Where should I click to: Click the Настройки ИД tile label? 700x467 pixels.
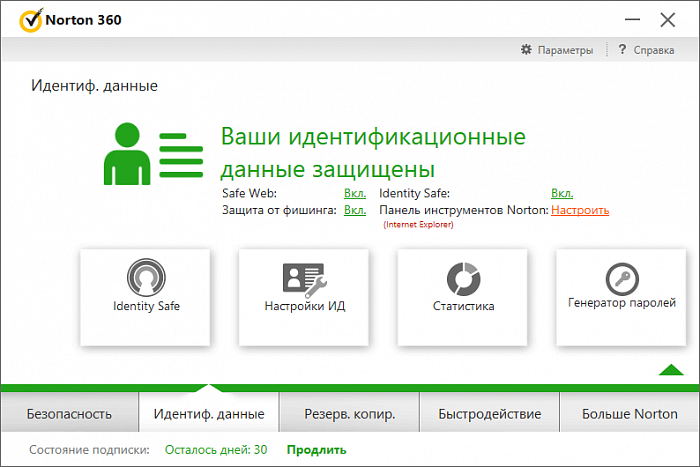(305, 306)
